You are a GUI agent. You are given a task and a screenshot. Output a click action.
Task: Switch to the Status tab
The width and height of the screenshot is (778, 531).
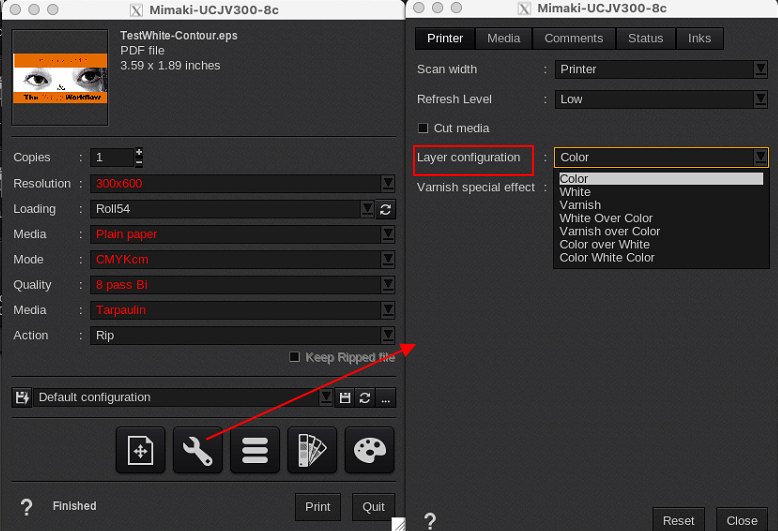(646, 39)
